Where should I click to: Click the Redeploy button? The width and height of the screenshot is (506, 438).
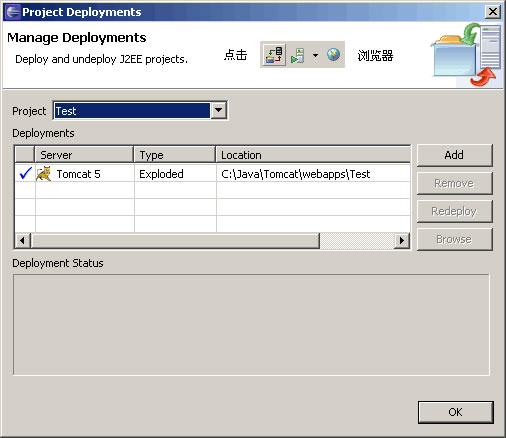[x=454, y=211]
